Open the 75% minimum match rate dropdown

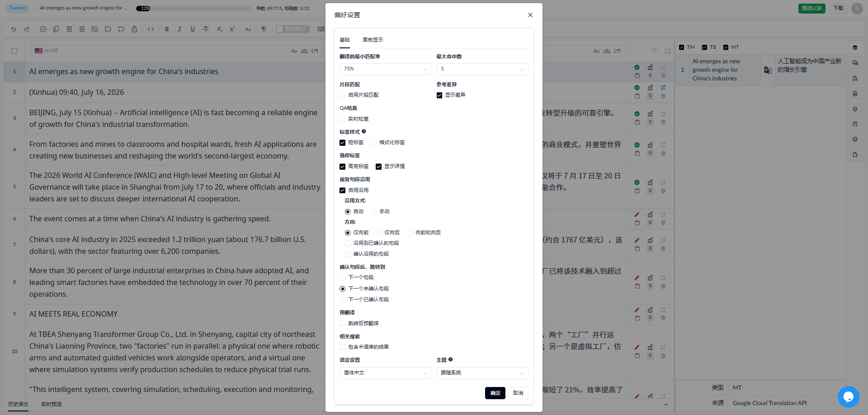point(385,69)
